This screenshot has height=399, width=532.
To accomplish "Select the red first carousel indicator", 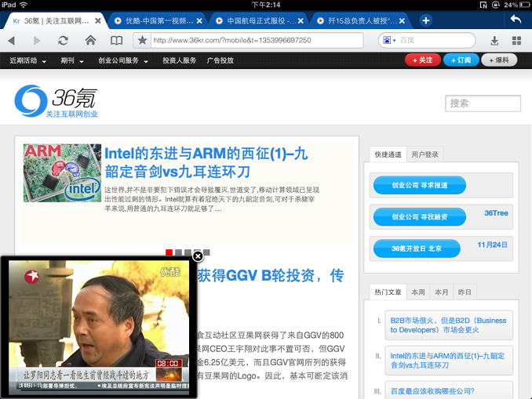I will coord(169,252).
